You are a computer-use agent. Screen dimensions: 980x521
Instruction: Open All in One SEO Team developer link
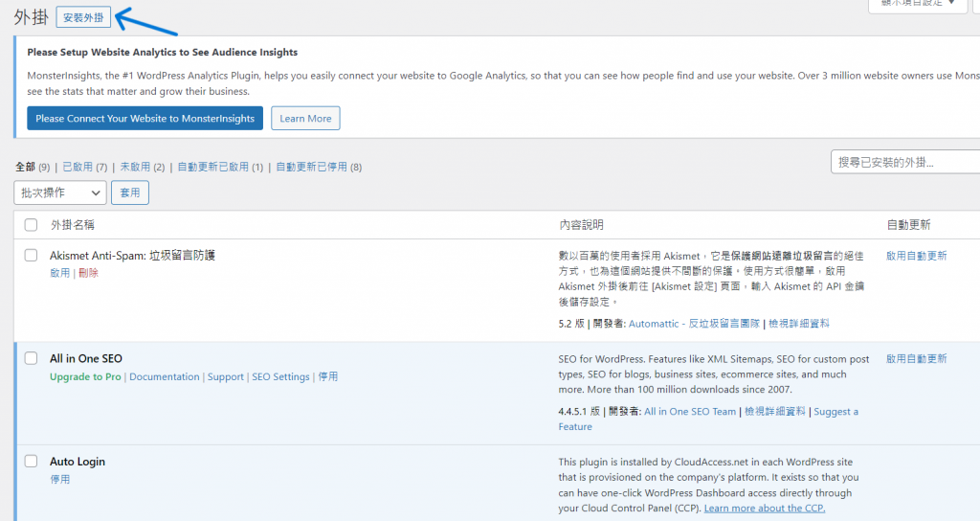690,412
